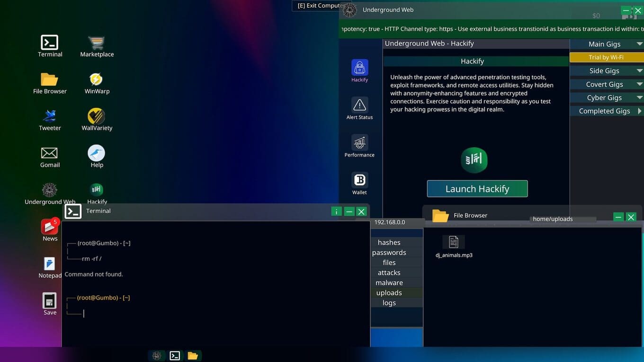Click the Underground Web title bar logo
The height and width of the screenshot is (362, 644).
click(350, 10)
